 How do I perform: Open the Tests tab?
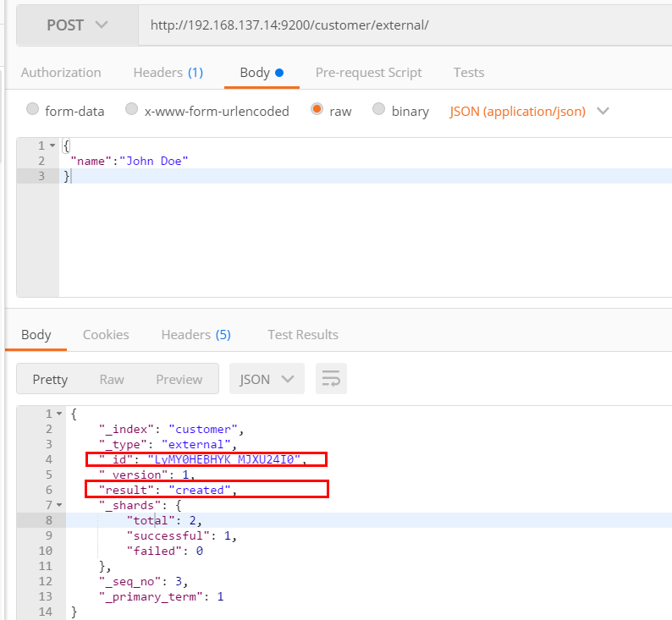tap(469, 73)
